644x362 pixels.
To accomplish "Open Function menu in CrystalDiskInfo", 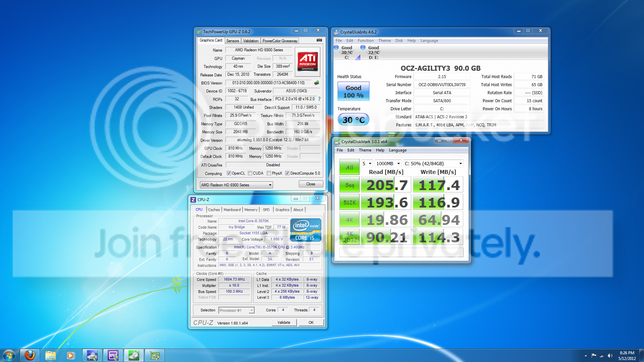I will (366, 41).
